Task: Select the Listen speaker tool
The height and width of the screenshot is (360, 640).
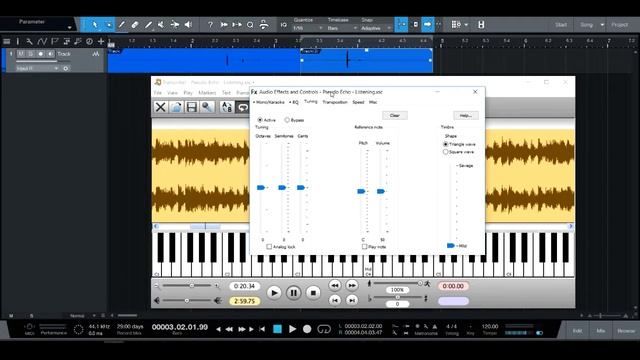Action: [188, 24]
